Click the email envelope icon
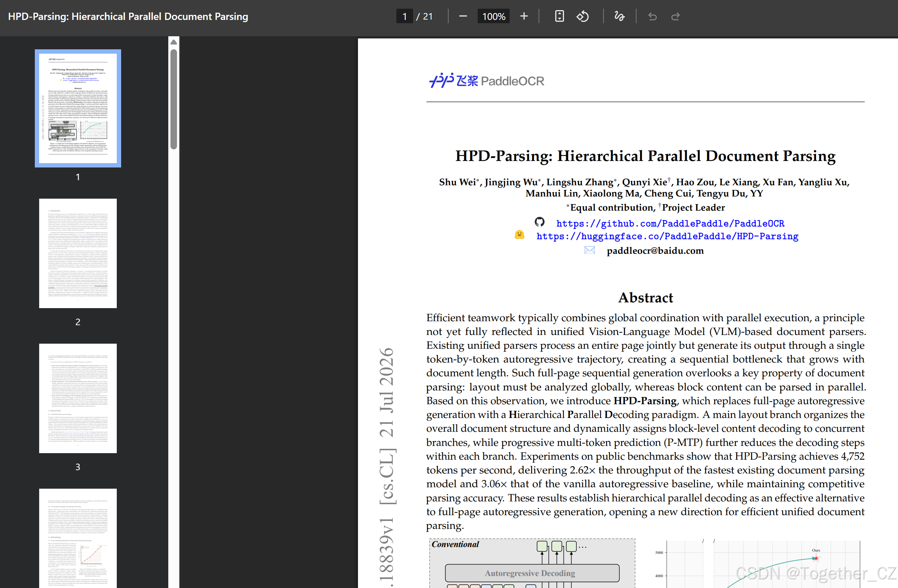 click(x=589, y=250)
